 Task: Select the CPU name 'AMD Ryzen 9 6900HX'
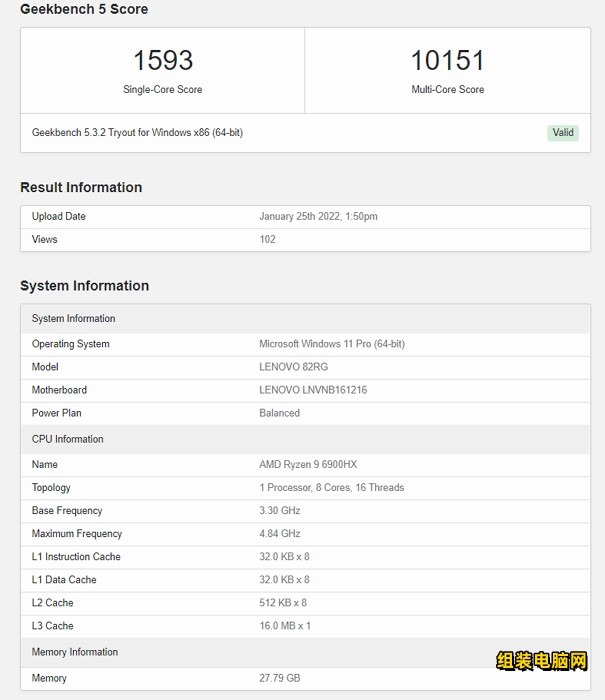[308, 465]
